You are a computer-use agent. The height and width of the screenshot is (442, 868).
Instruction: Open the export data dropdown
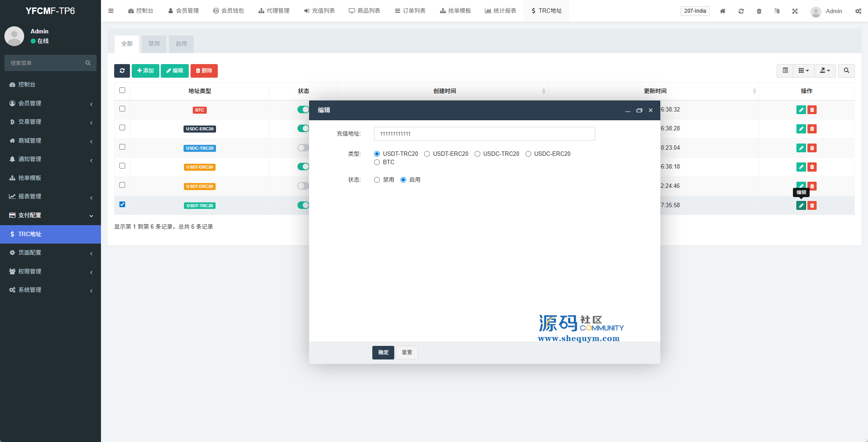[825, 71]
